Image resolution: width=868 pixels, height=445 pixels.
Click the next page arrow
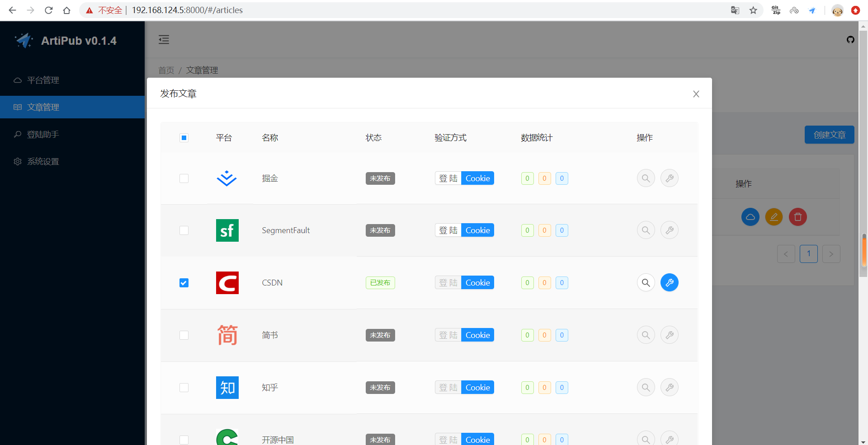(x=831, y=254)
